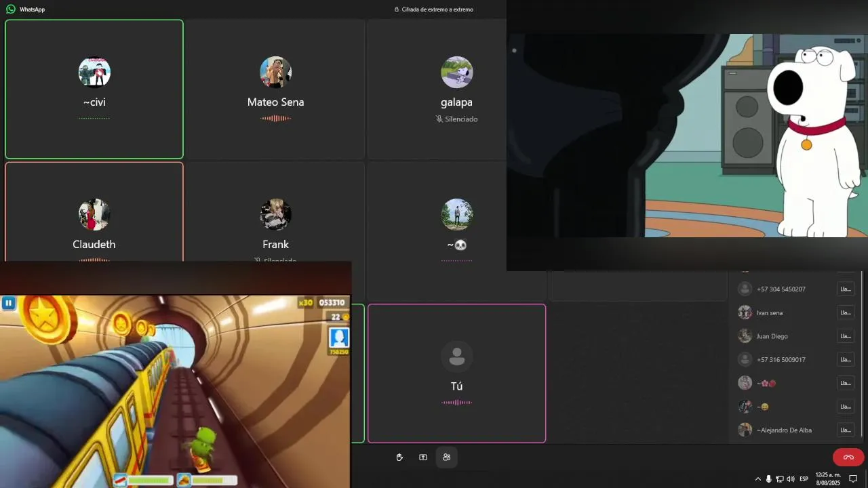This screenshot has height=488, width=868.
Task: Pause the Subway Surfers game
Action: [8, 303]
